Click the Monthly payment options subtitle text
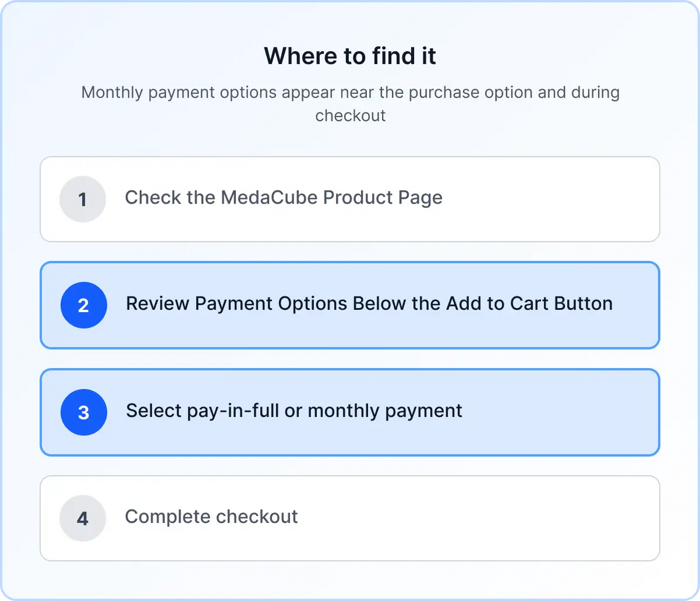 [350, 103]
